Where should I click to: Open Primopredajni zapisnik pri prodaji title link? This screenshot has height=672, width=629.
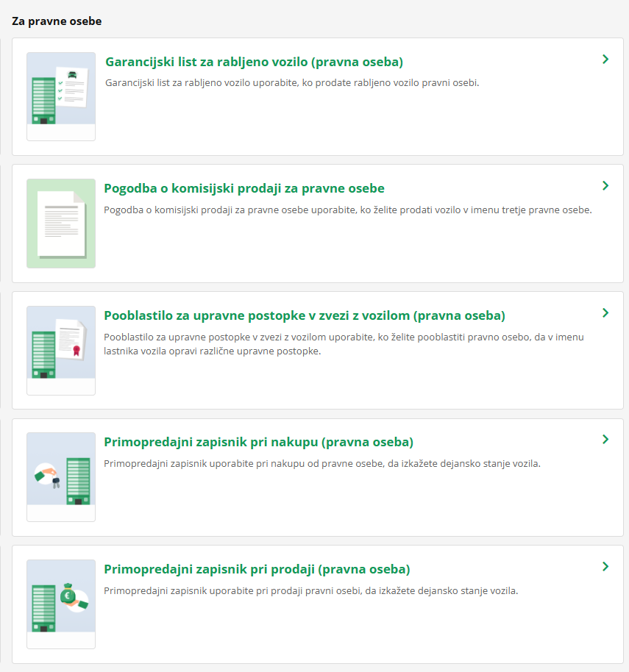click(x=257, y=569)
